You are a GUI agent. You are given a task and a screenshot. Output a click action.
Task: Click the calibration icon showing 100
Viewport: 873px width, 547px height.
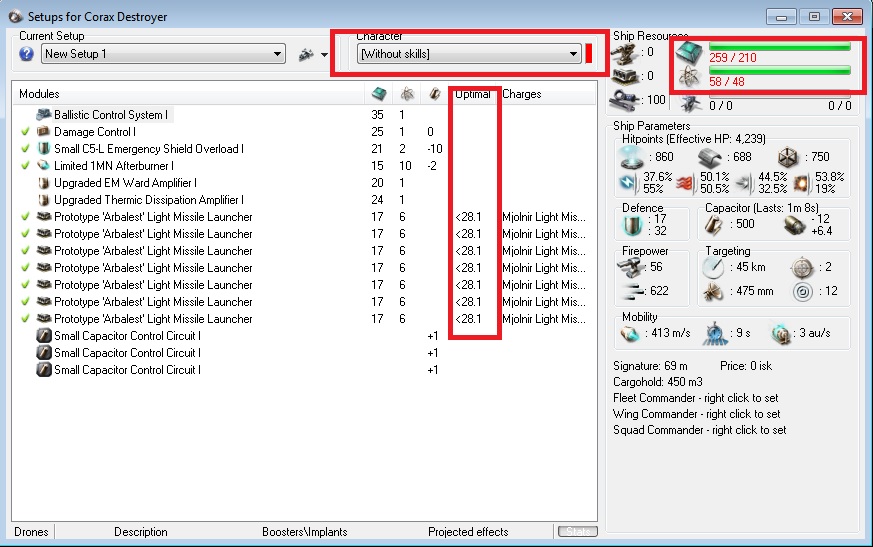click(x=624, y=100)
